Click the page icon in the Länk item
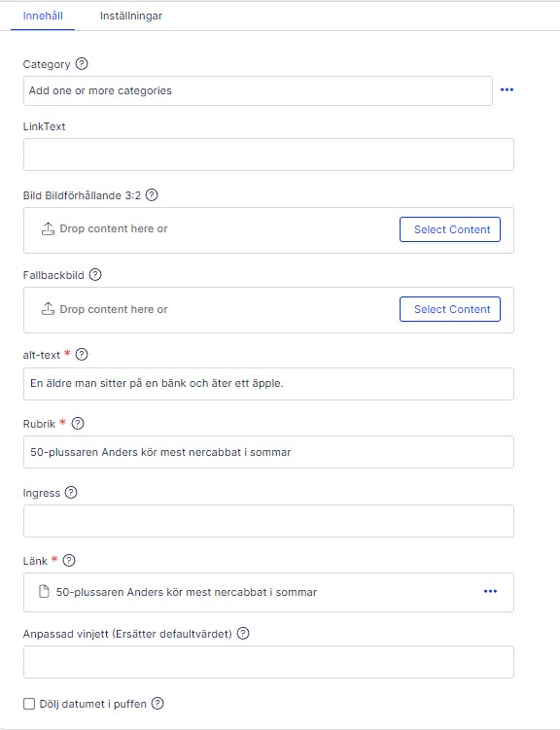The width and height of the screenshot is (560, 730). pos(44,592)
